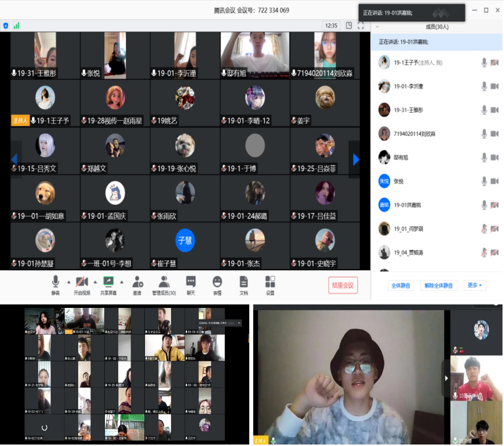Click the 全体静音 mute all button

click(x=402, y=285)
